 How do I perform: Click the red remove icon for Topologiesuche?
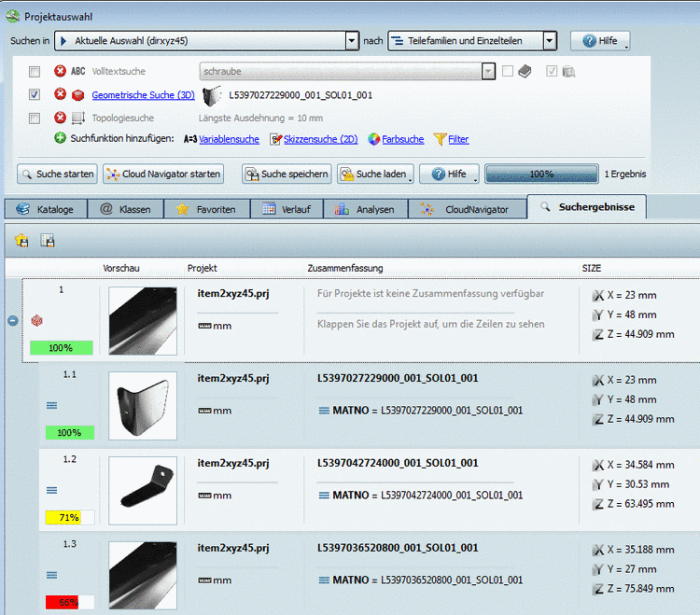point(60,118)
